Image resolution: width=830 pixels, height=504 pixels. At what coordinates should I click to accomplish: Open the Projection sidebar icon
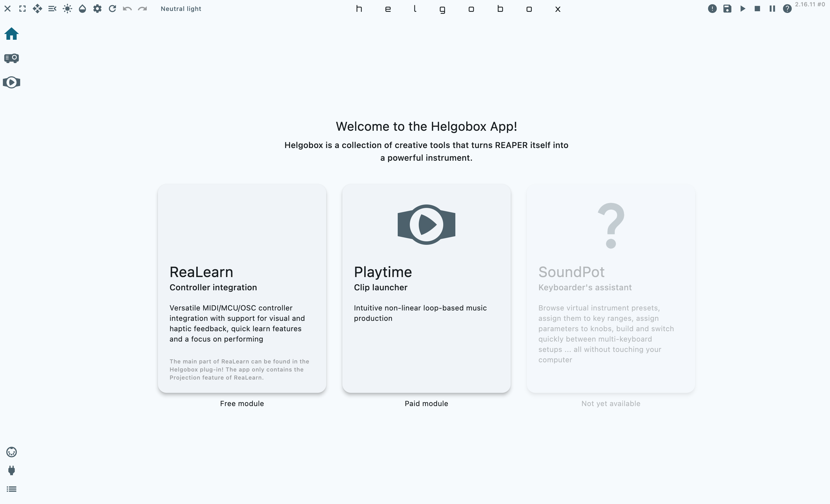(x=12, y=58)
